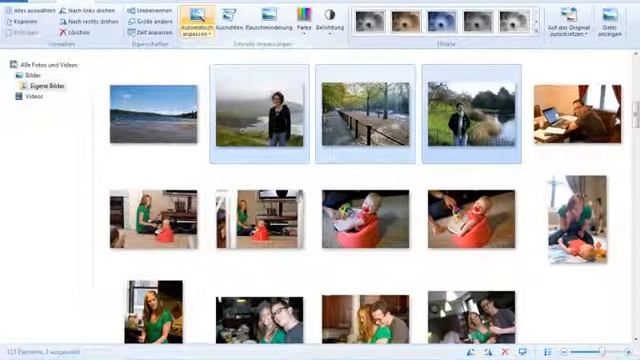Click the Automatisch anpassen icon
640x360 pixels.
(x=197, y=16)
